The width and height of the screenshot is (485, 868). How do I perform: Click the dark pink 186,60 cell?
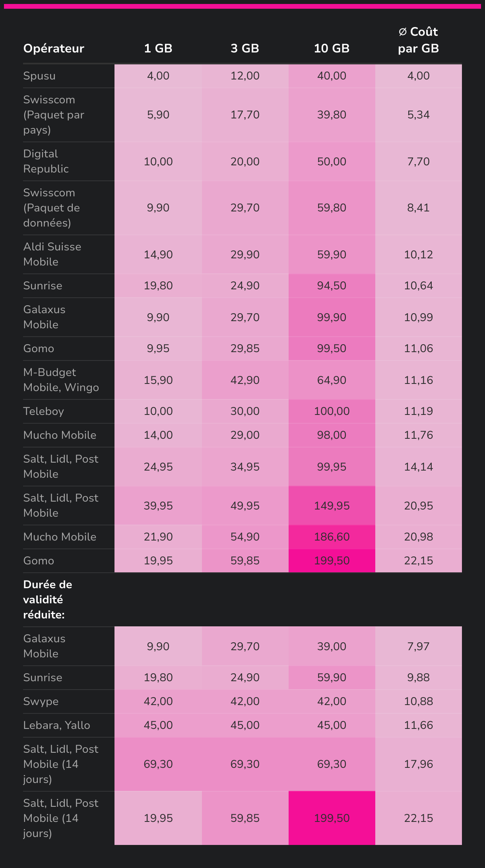pyautogui.click(x=332, y=537)
